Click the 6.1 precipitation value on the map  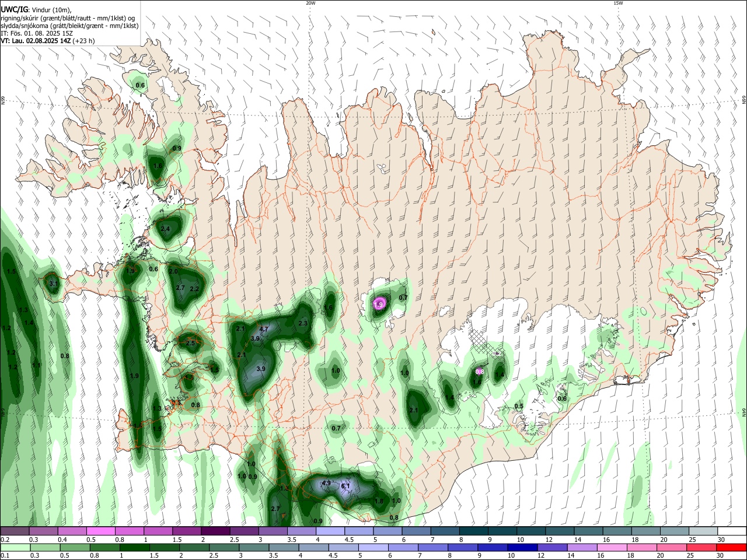point(345,487)
